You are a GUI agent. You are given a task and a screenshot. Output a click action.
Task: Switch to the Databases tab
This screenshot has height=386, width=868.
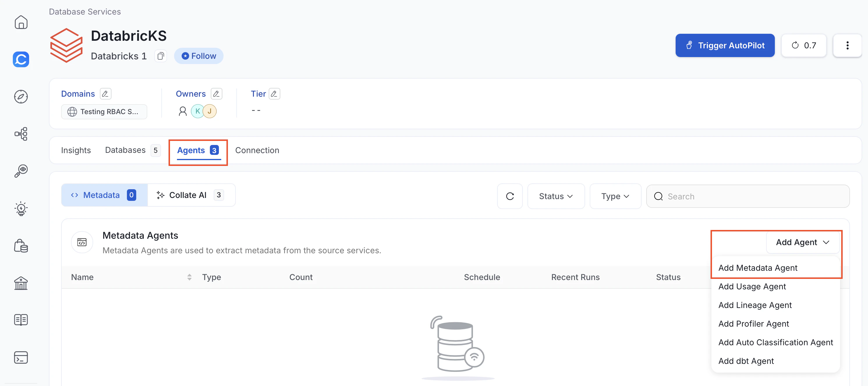pyautogui.click(x=132, y=150)
